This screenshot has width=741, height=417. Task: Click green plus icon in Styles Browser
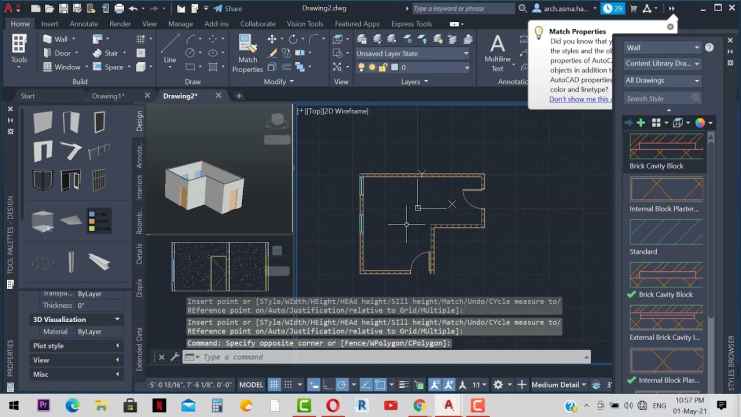641,122
